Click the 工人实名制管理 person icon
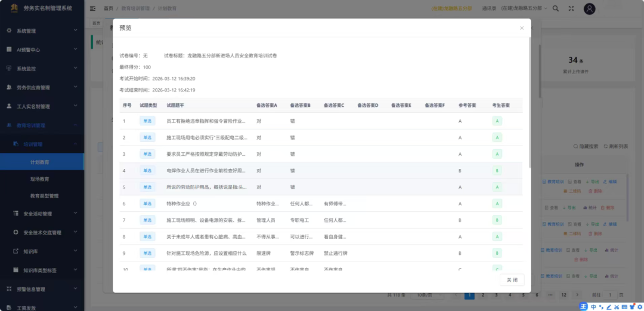 click(9, 106)
